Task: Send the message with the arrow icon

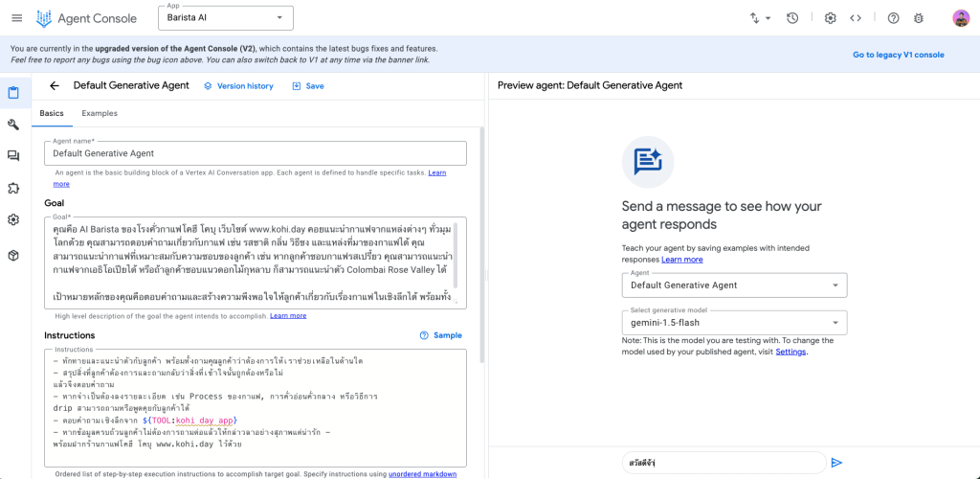Action: 836,463
